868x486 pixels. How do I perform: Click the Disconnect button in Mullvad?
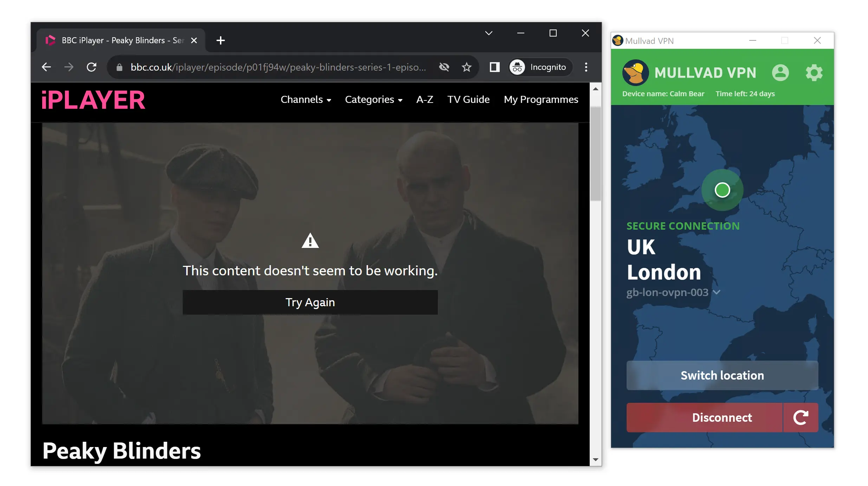[x=722, y=417]
